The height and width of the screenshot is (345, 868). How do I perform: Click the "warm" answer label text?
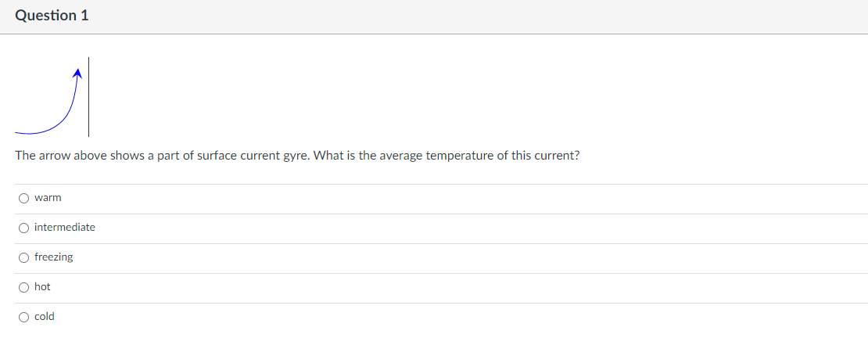point(48,198)
